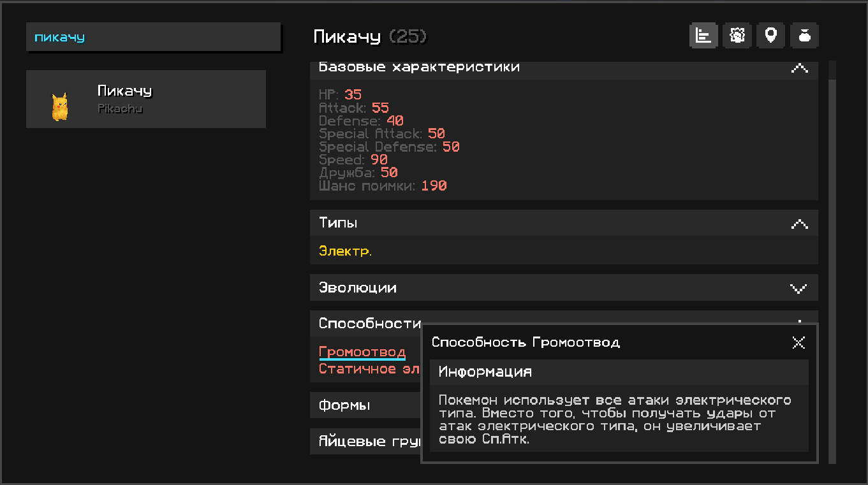Show spawn locations with the map pin icon
Screen dimensions: 868x485
(770, 36)
